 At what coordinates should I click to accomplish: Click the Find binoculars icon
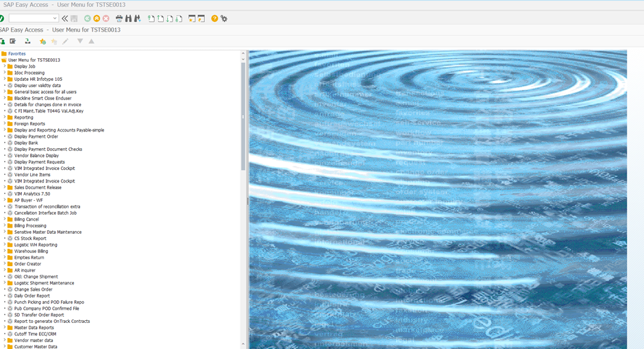pos(128,19)
